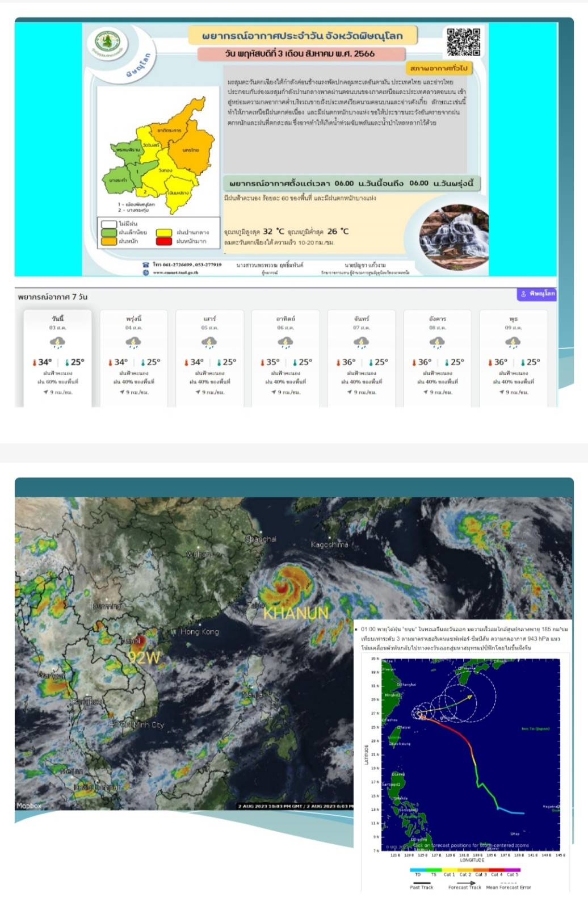The height and width of the screenshot is (897, 588).
Task: Click the QR code in the forecast header
Action: (x=463, y=41)
